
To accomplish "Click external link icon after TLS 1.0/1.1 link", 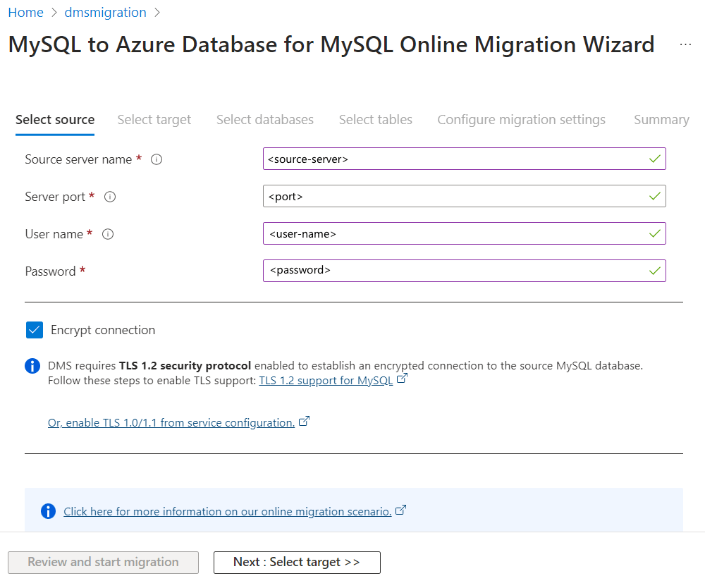I will [x=304, y=422].
